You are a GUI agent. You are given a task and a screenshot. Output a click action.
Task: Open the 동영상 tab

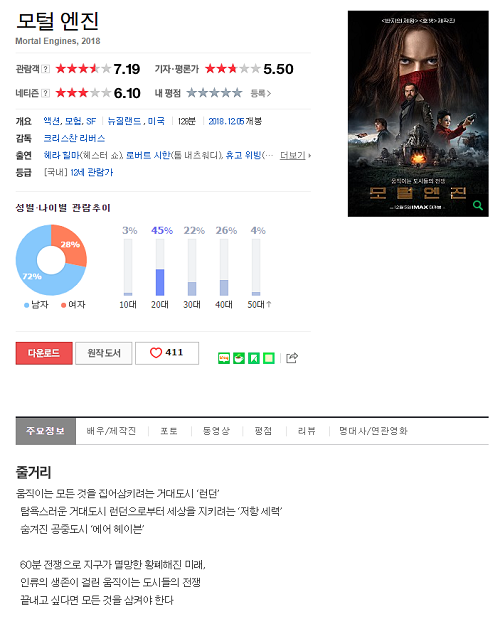pyautogui.click(x=216, y=431)
